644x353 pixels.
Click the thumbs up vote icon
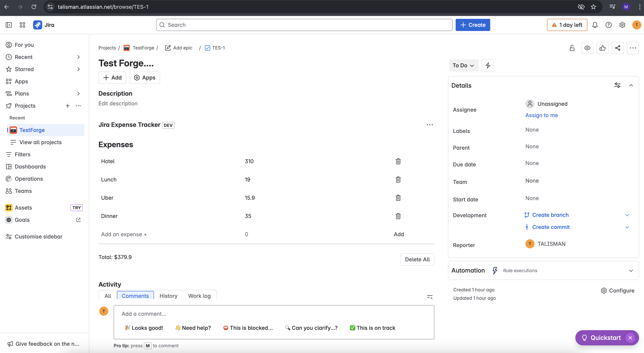pos(602,48)
